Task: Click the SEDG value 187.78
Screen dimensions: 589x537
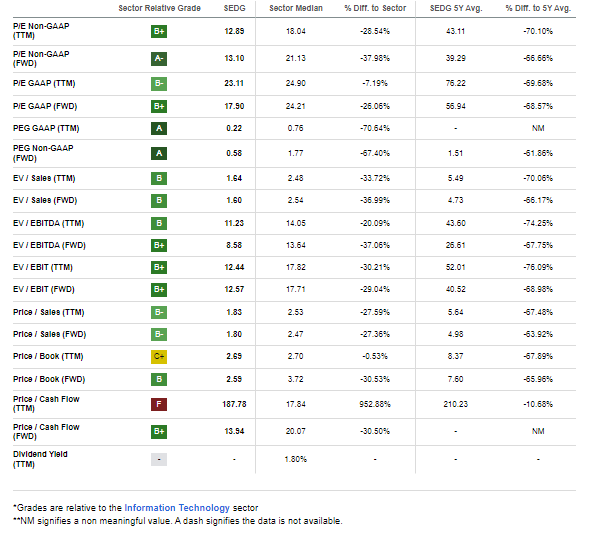Action: [x=234, y=404]
